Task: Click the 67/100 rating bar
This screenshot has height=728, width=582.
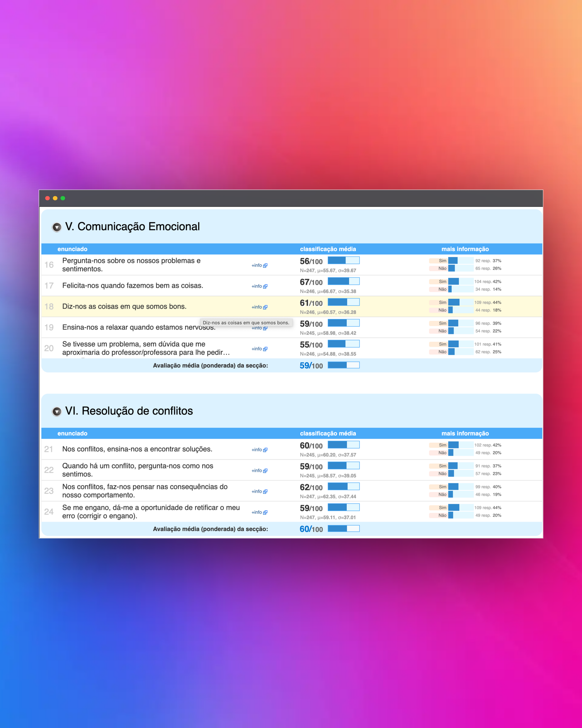Action: point(343,281)
